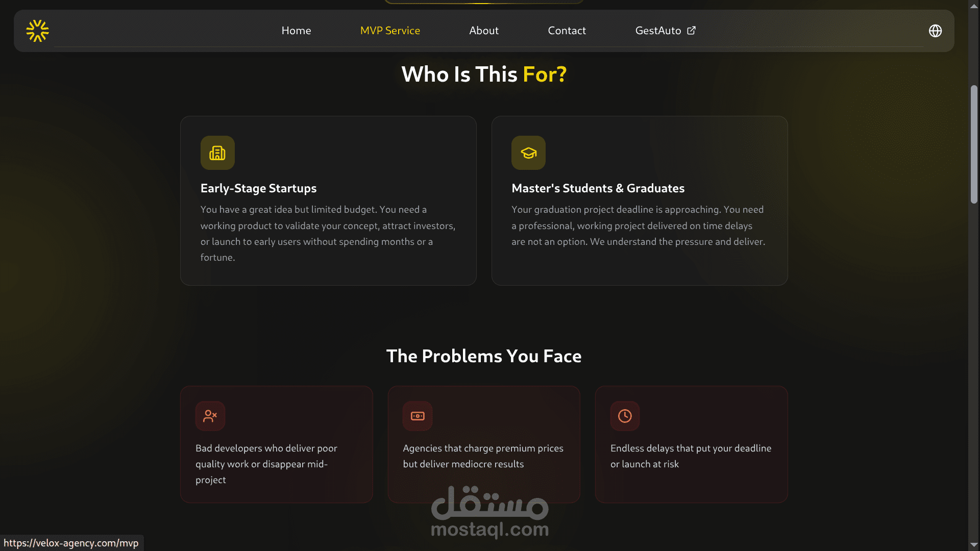Open the Contact page
This screenshot has height=551, width=980.
[567, 31]
